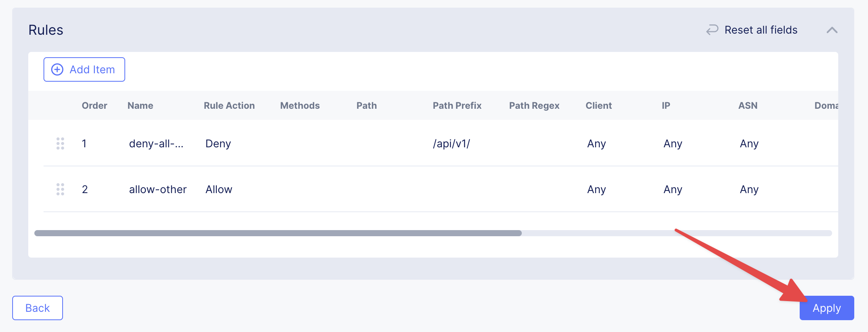Image resolution: width=868 pixels, height=332 pixels.
Task: Click drag handle for allow-other rule
Action: pyautogui.click(x=60, y=189)
